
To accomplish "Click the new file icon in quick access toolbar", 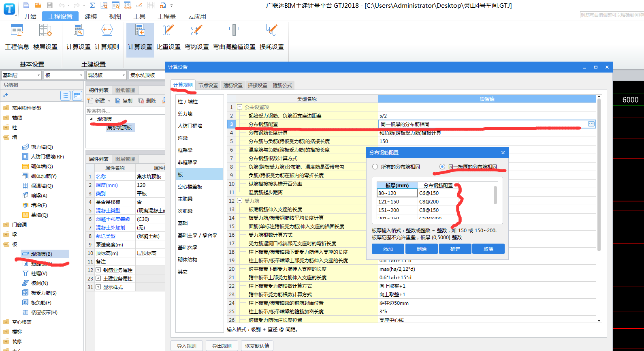I will [x=26, y=5].
